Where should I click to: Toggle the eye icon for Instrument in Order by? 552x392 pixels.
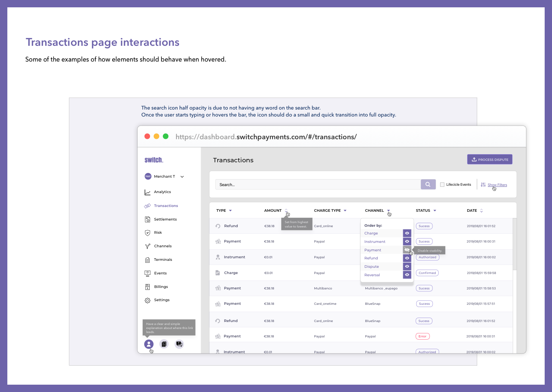pos(407,241)
